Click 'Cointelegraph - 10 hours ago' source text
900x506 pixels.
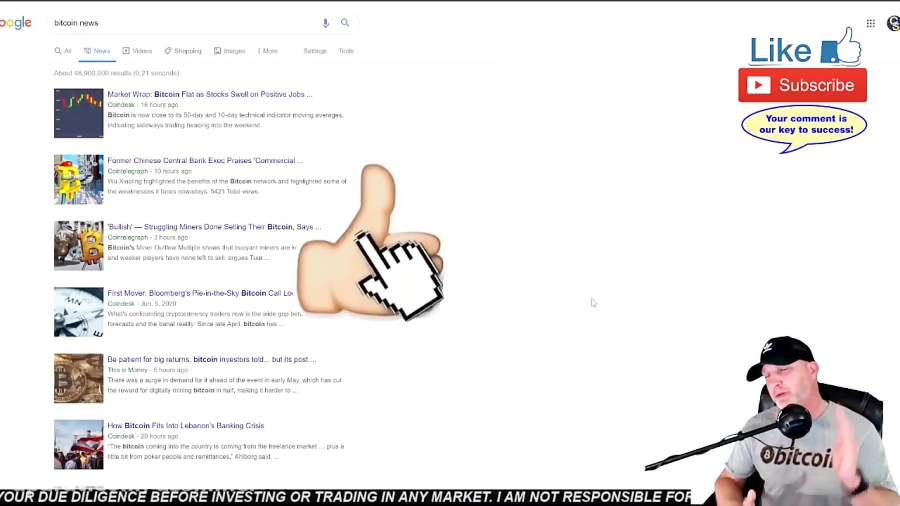click(x=149, y=171)
